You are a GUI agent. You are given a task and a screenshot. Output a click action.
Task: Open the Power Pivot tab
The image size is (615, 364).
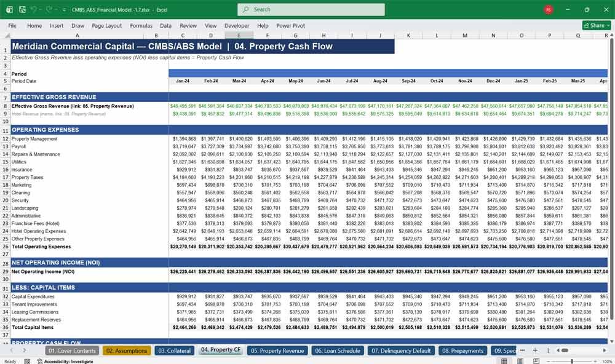291,25
